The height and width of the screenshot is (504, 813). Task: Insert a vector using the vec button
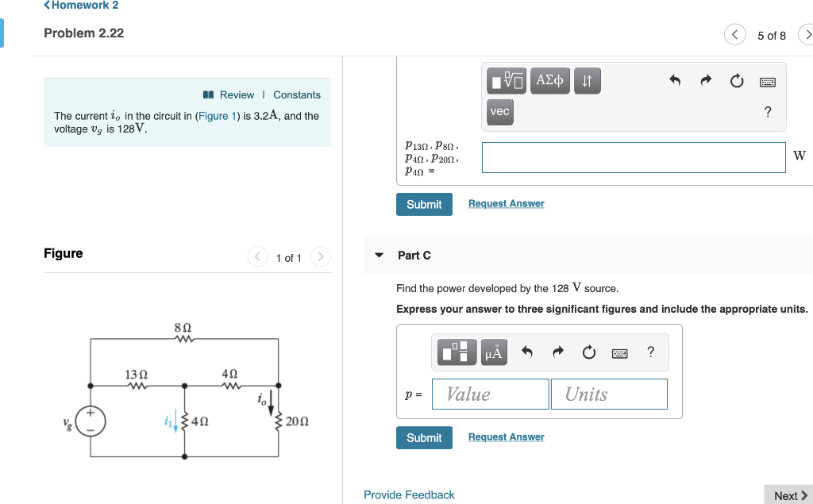pyautogui.click(x=499, y=112)
